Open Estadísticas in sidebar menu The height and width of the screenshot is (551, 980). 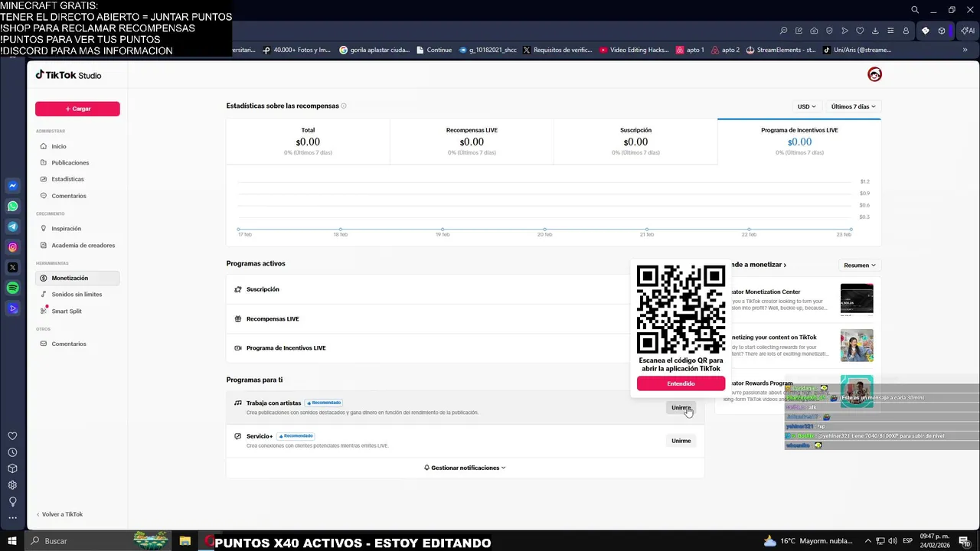pos(77,179)
